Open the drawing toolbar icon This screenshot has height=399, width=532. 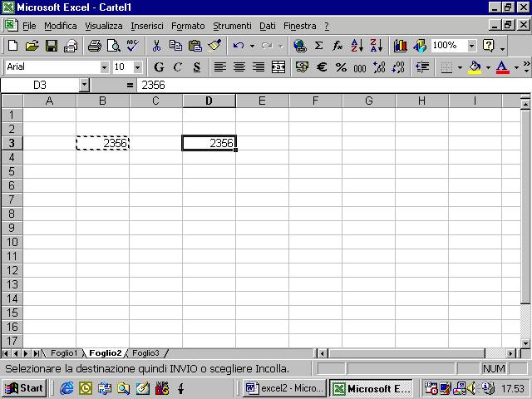420,46
